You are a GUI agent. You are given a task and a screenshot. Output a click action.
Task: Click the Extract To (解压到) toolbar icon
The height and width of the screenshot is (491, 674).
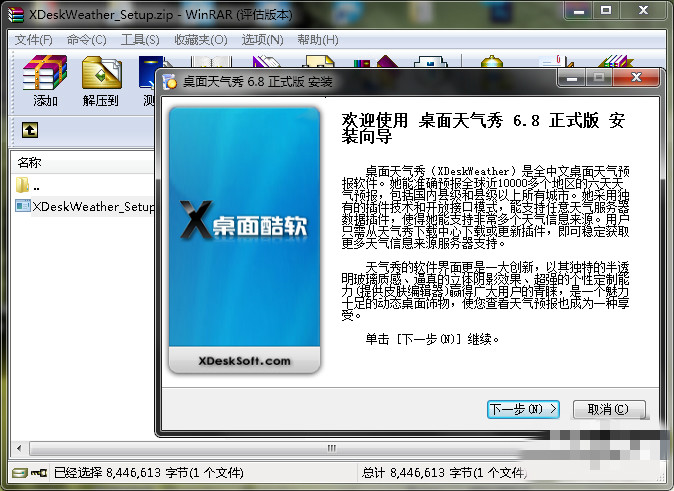coord(101,81)
